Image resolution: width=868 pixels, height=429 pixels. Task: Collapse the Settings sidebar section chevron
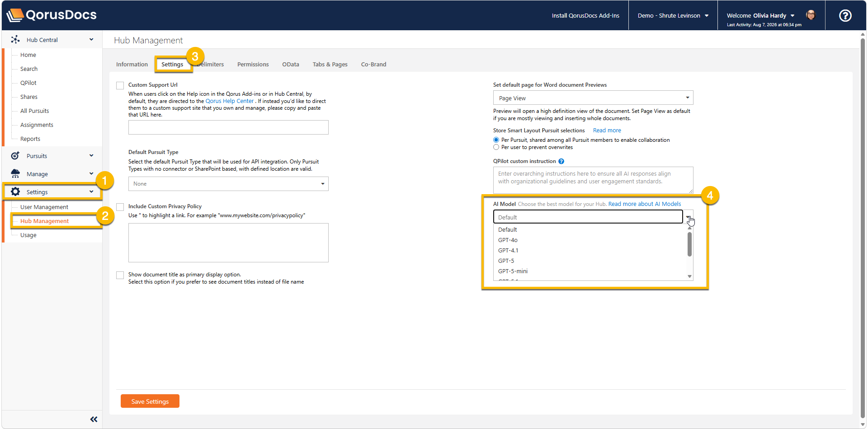(x=91, y=192)
